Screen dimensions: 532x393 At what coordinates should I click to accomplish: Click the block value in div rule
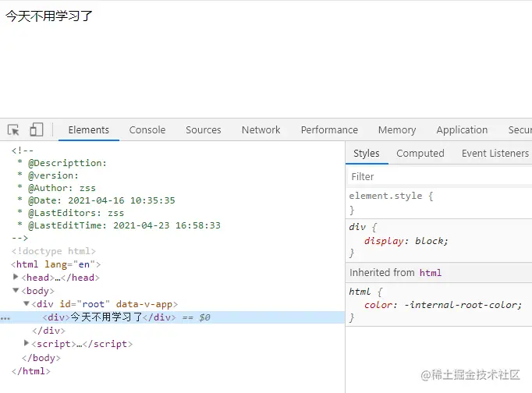click(429, 241)
